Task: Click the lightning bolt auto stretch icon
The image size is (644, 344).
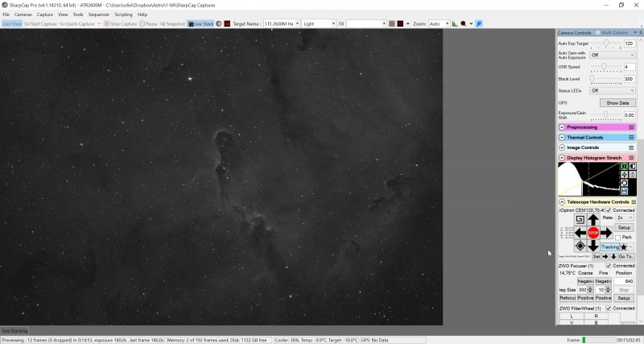Action: click(625, 175)
